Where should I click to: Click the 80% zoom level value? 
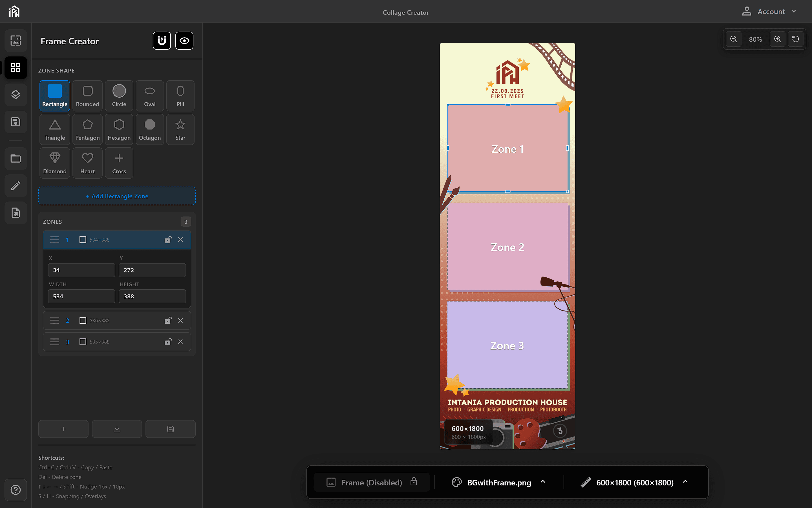[x=755, y=39]
